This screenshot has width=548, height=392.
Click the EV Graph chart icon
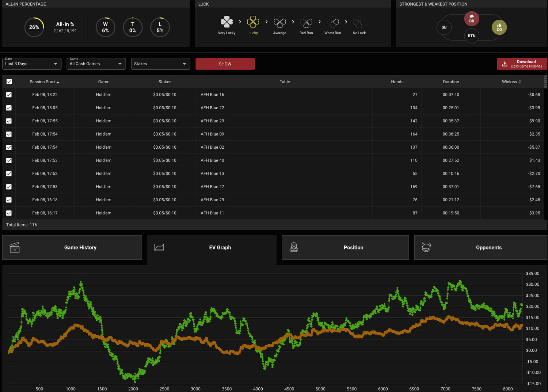(159, 247)
